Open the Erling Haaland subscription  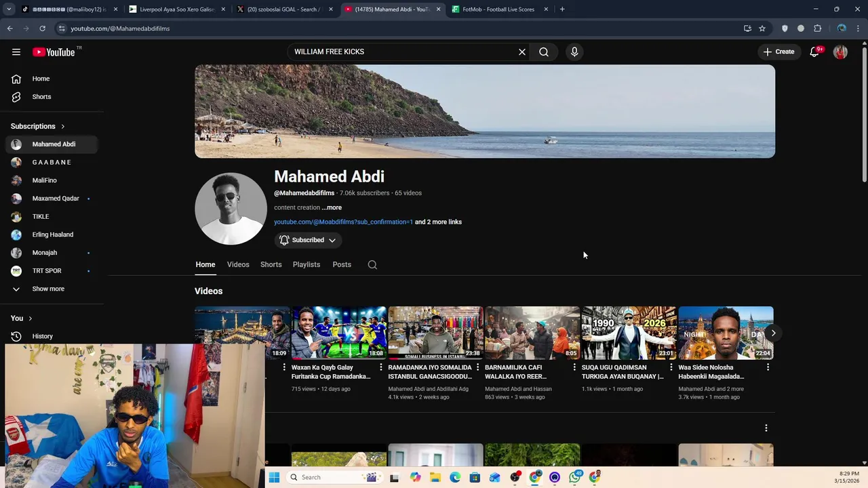coord(52,235)
